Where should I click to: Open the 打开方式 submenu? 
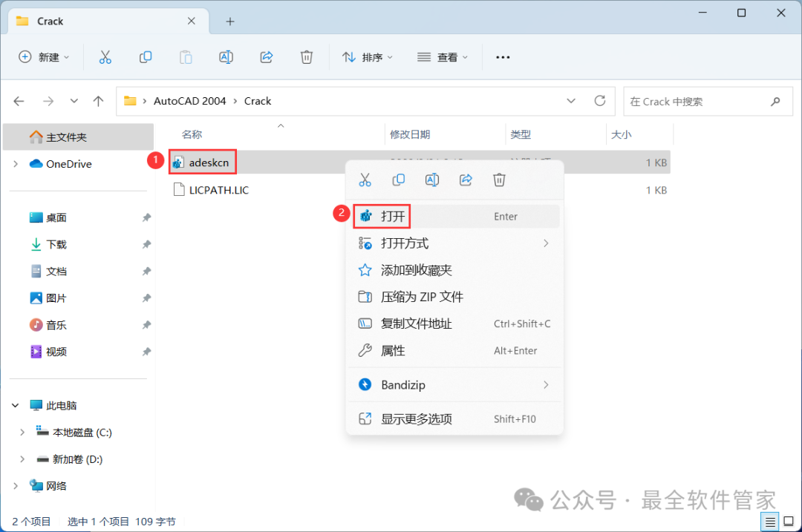click(454, 243)
